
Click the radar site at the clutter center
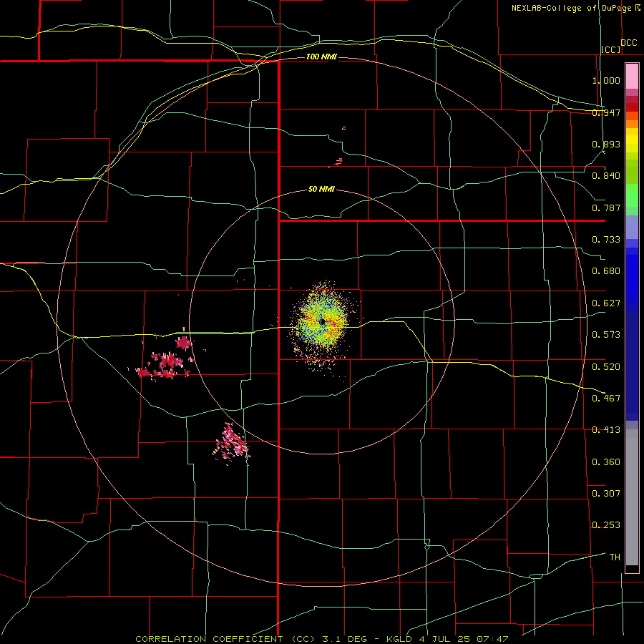click(323, 321)
